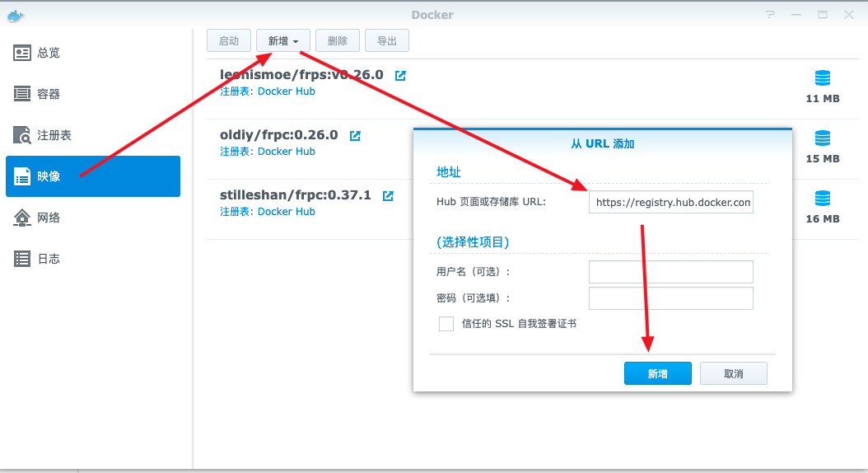The image size is (868, 473).
Task: Enable 信任的 SSL 自我签署证书 checkbox
Action: point(446,324)
